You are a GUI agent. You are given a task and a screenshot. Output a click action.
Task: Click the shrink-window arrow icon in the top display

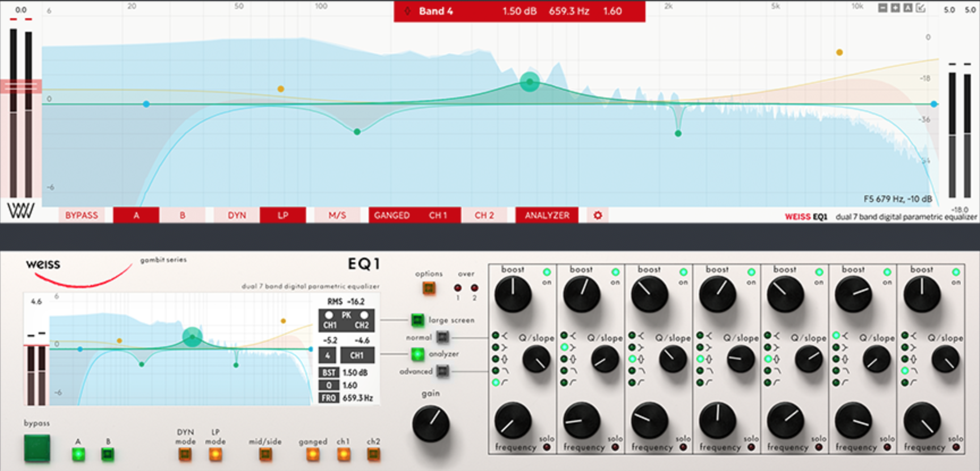point(920,8)
